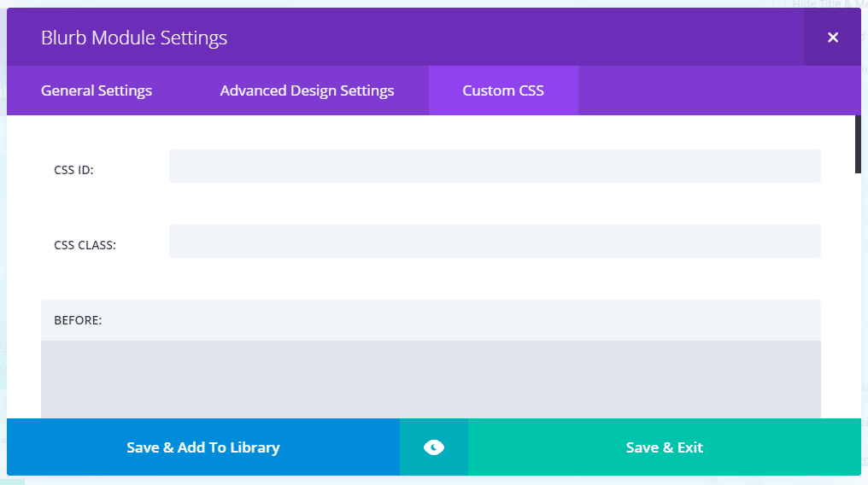Click Save & Add To Library
868x485 pixels.
pos(203,447)
